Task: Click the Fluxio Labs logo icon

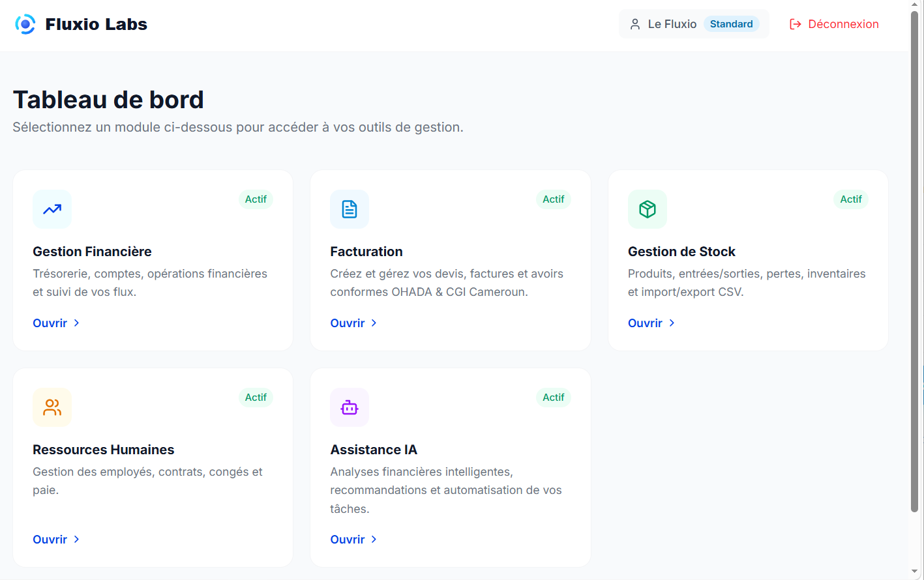Action: point(25,24)
